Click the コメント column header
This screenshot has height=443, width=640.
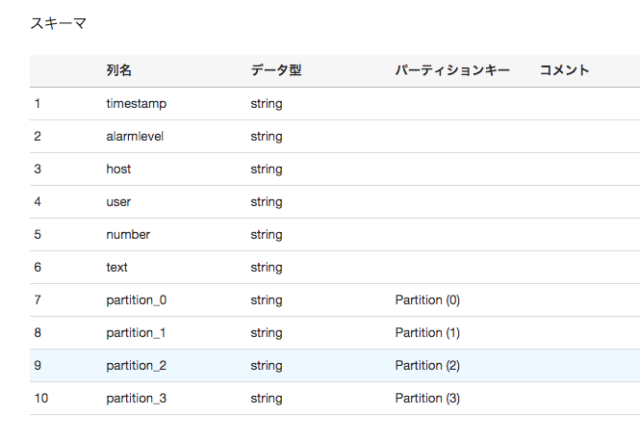coord(564,70)
